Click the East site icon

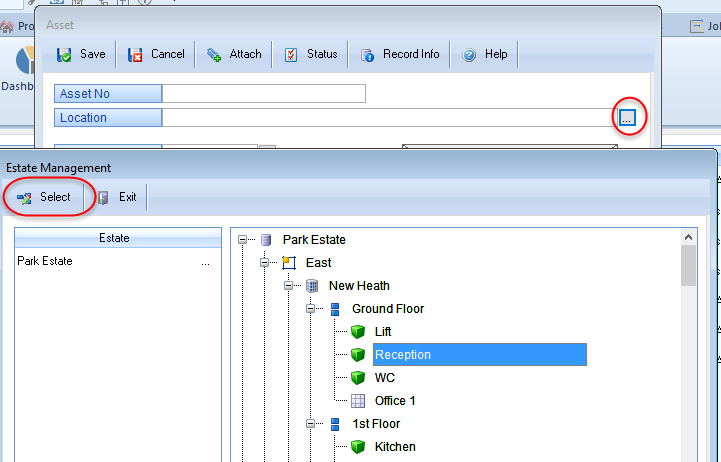(289, 263)
